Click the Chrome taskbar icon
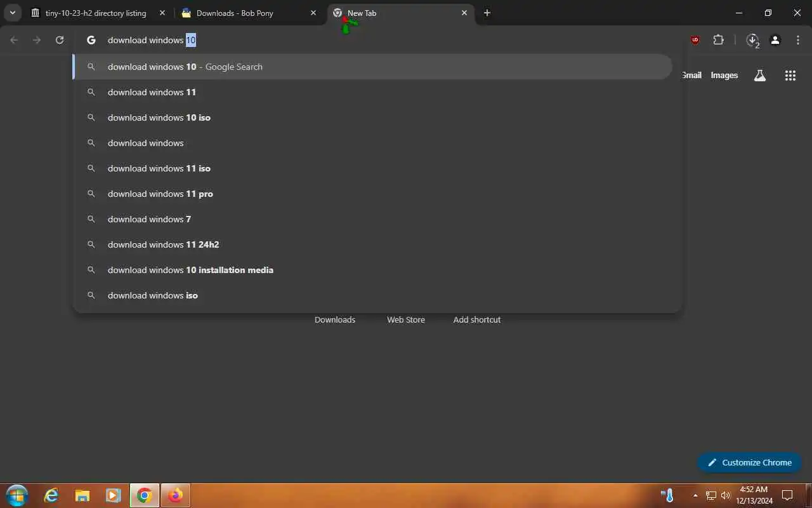Viewport: 812px width, 508px height. point(145,495)
